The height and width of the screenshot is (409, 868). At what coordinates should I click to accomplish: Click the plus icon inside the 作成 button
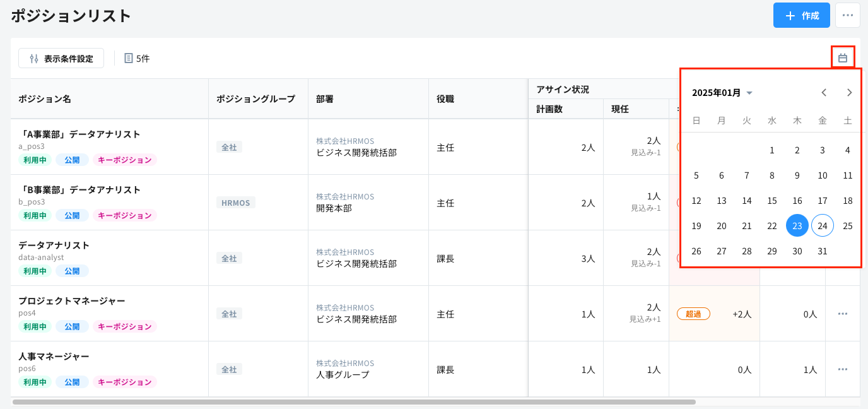(791, 15)
